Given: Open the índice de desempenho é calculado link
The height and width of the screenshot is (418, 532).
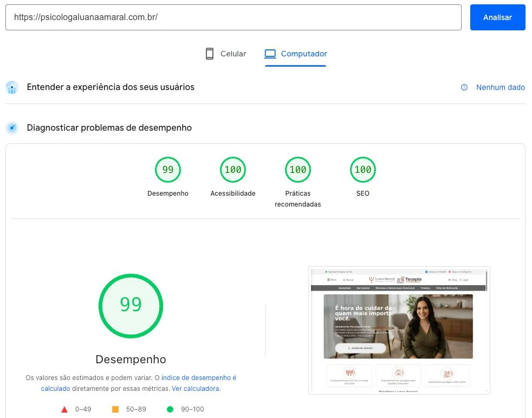Looking at the screenshot, I should 198,377.
